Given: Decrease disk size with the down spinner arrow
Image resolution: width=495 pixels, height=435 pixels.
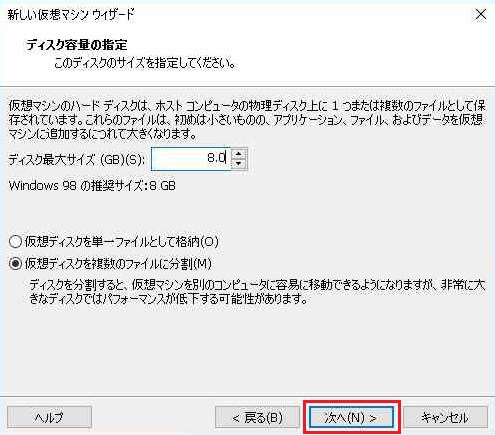Looking at the screenshot, I should (239, 164).
